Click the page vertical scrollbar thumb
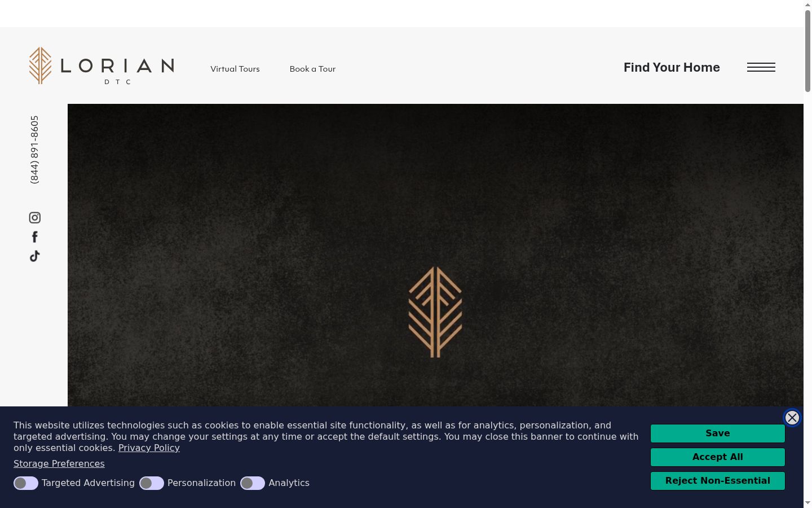Screen dimensions: 812x508 807,51
